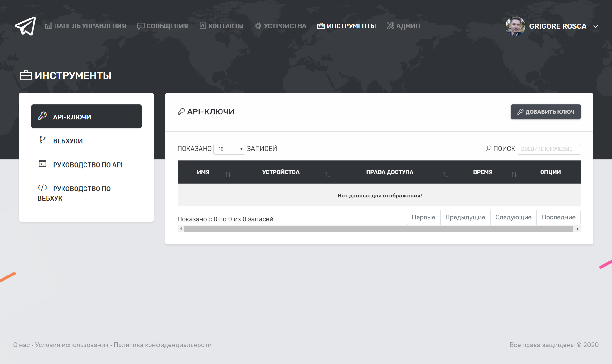Click the code brackets icon for Вебхук guide
Image resolution: width=612 pixels, height=364 pixels.
click(x=42, y=188)
